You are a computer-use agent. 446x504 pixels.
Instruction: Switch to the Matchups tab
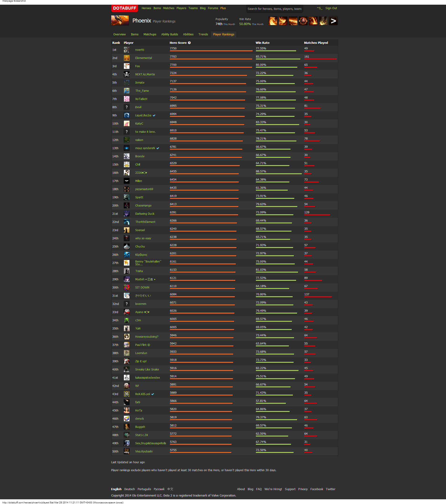point(150,34)
